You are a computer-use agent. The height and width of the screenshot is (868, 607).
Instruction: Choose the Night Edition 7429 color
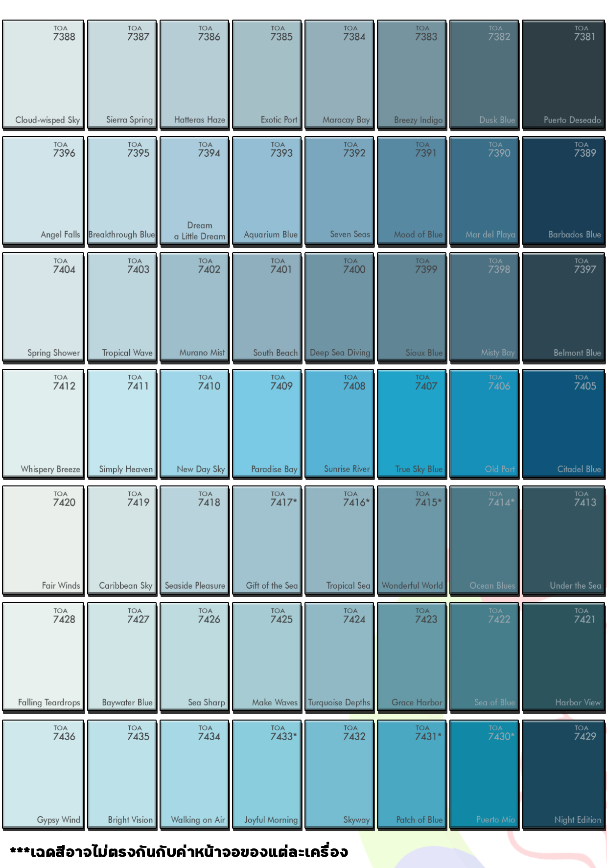[x=563, y=774]
